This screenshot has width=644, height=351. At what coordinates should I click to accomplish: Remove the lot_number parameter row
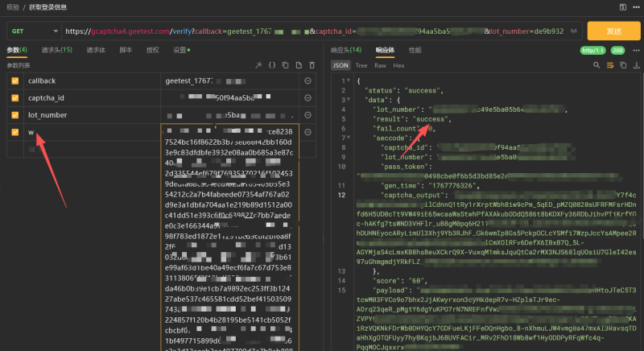coord(308,115)
